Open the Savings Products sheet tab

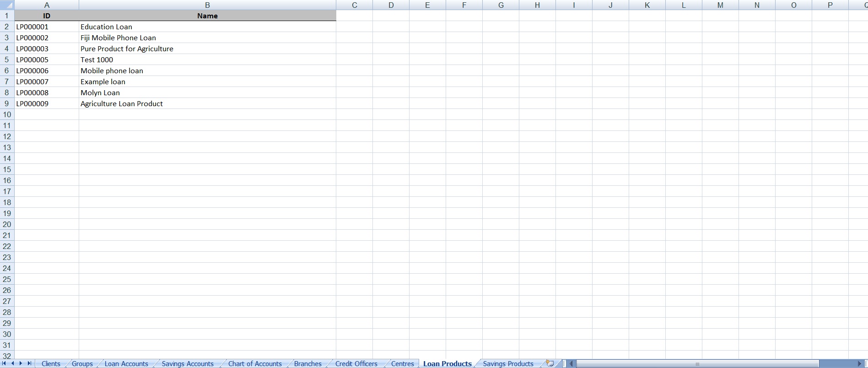pyautogui.click(x=508, y=364)
